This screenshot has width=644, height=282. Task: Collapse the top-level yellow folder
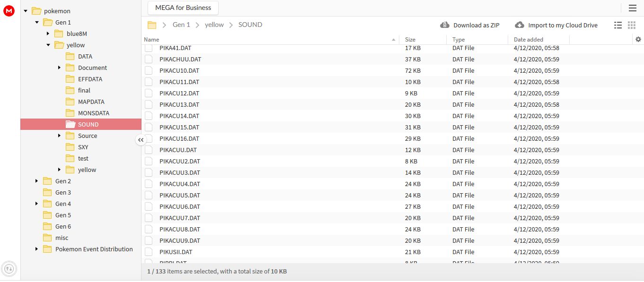pos(48,45)
